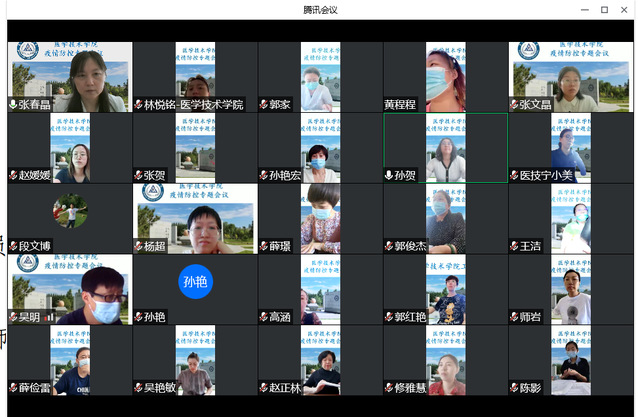Click the mic icon beside 郭红艳
The height and width of the screenshot is (417, 638).
click(389, 317)
